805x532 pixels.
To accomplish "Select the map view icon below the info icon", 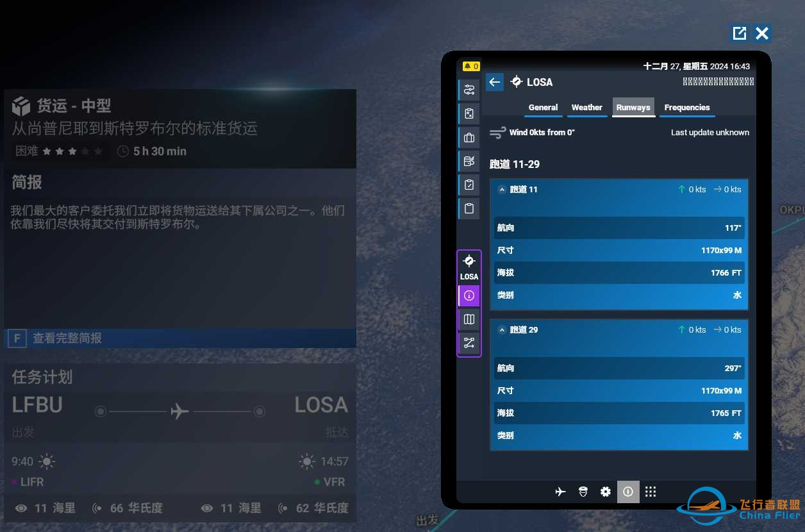I will pos(469,319).
